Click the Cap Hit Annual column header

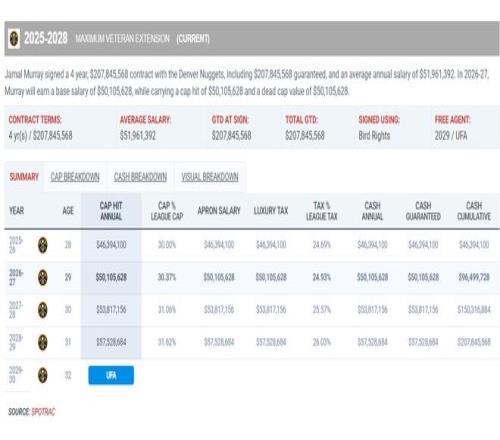111,211
